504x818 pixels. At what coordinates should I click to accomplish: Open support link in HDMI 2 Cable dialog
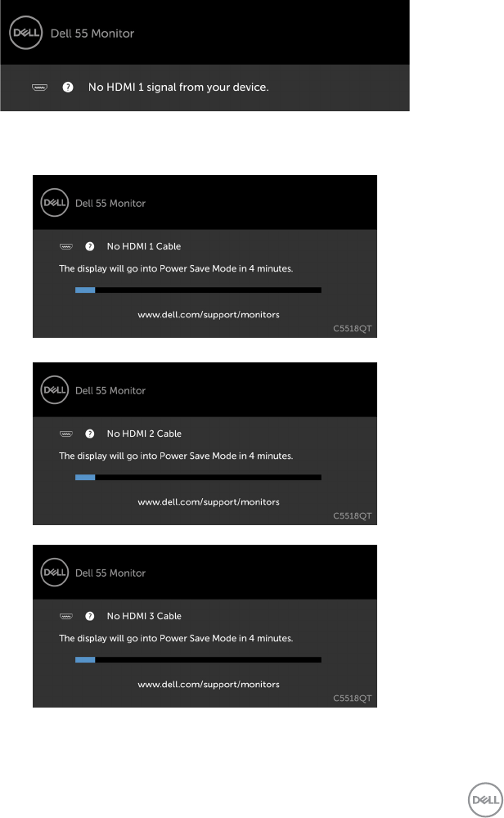pos(209,502)
